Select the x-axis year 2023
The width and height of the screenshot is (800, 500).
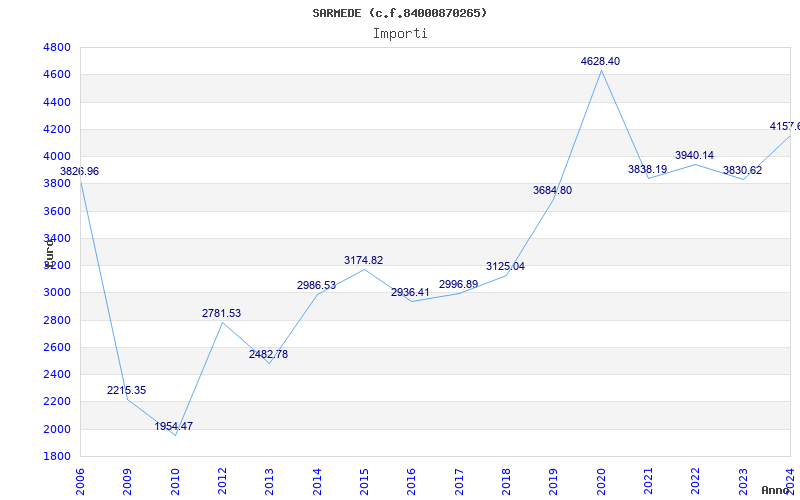click(x=743, y=482)
